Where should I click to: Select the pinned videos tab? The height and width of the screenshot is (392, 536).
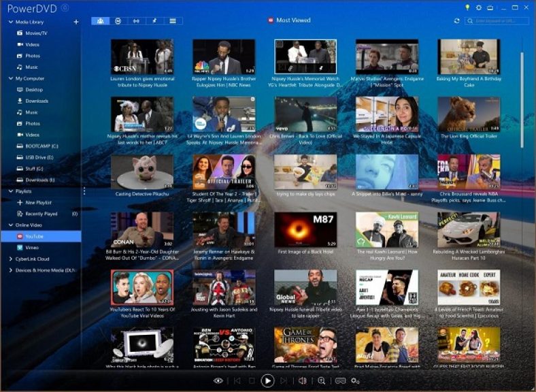coord(154,21)
